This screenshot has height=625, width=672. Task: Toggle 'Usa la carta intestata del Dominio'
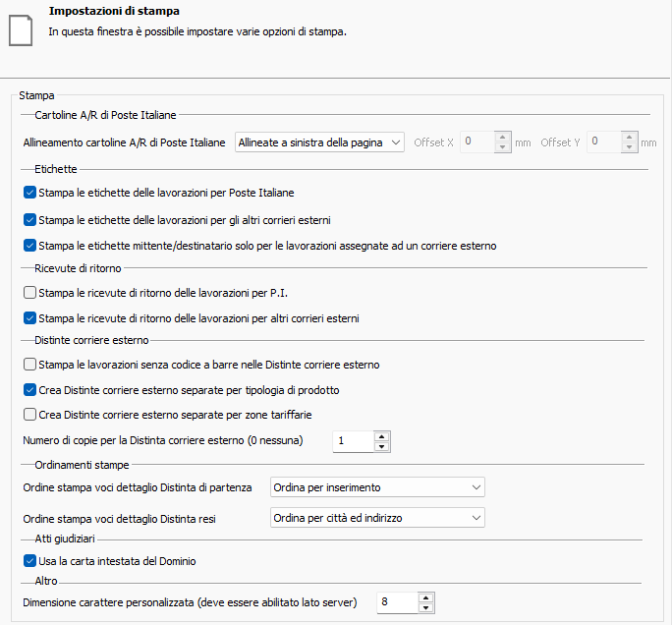[x=29, y=561]
